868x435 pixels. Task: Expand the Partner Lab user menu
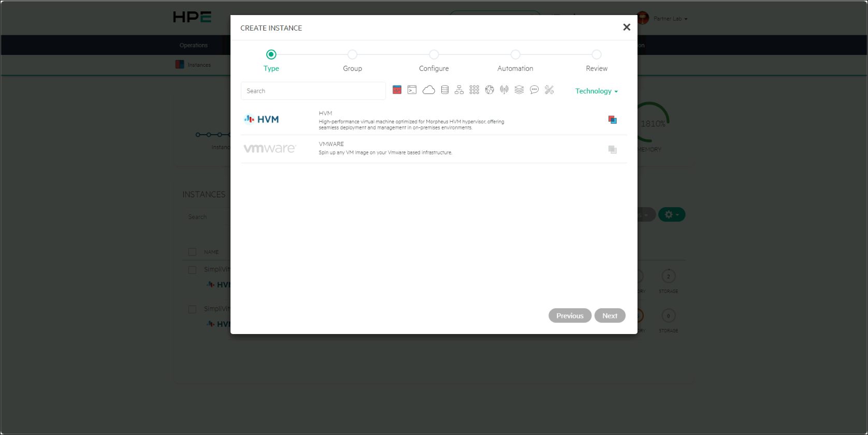point(670,19)
